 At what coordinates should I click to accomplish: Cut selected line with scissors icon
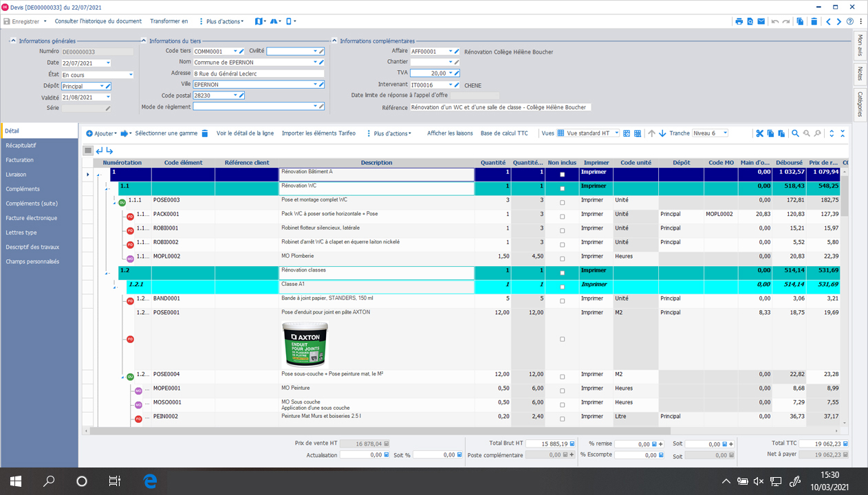[x=760, y=133]
